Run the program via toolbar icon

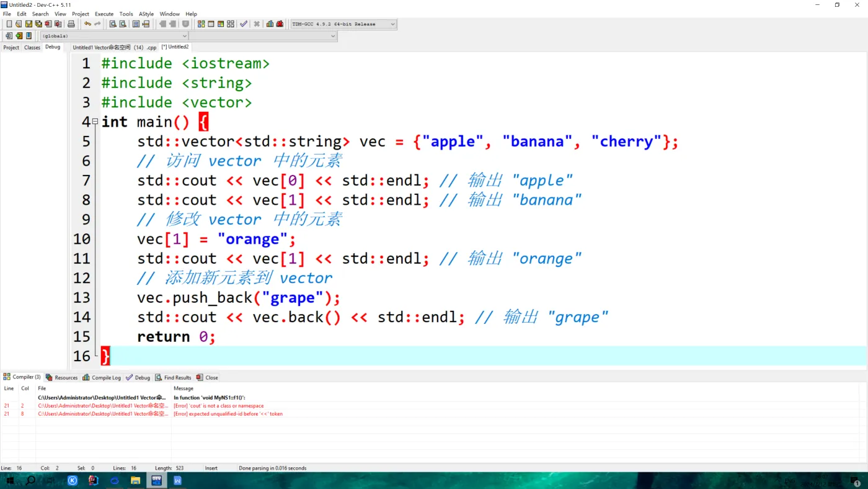tap(211, 24)
